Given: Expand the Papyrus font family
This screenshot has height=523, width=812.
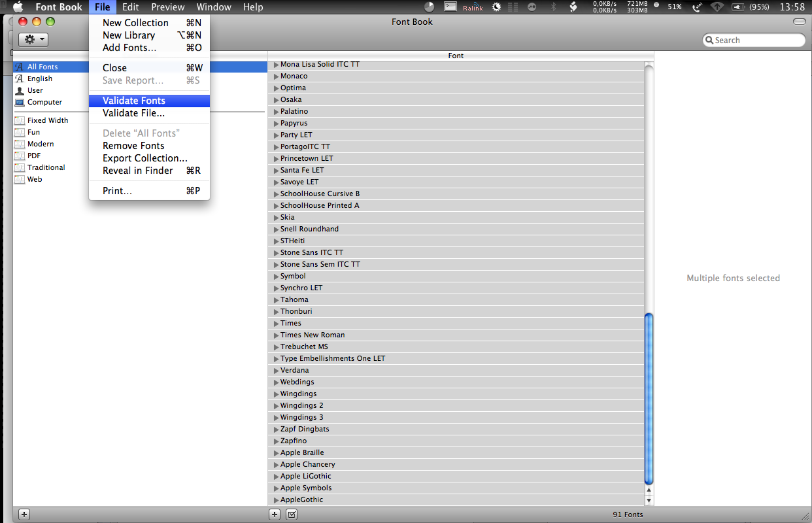Looking at the screenshot, I should 276,123.
